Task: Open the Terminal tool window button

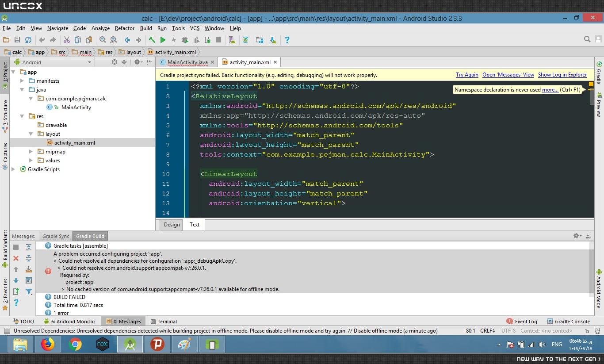Action: point(164,322)
